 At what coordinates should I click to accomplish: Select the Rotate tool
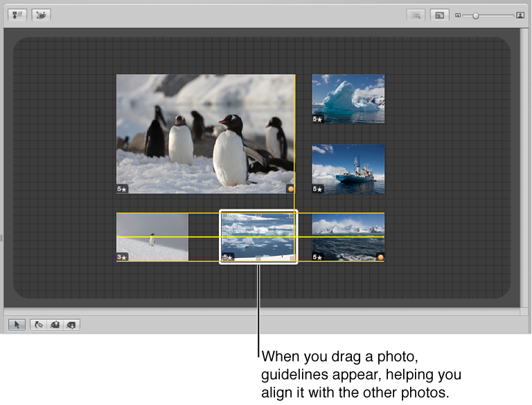(x=38, y=325)
